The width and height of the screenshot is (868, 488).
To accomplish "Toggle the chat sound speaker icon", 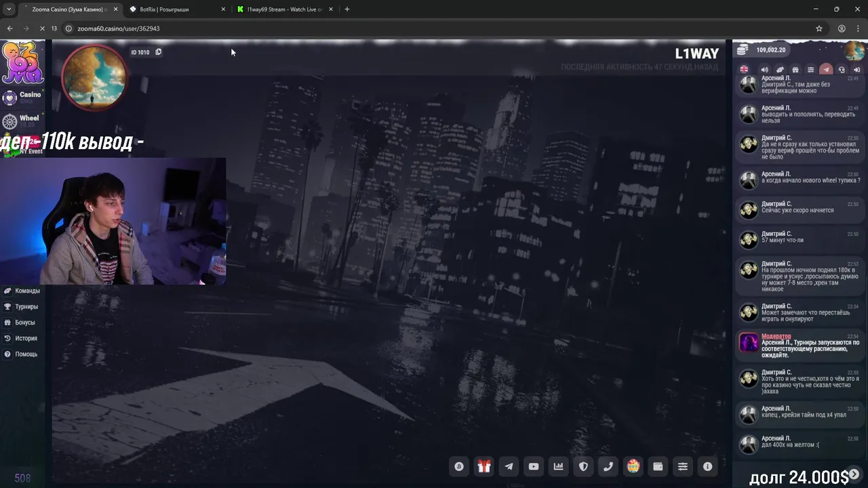I will (765, 70).
